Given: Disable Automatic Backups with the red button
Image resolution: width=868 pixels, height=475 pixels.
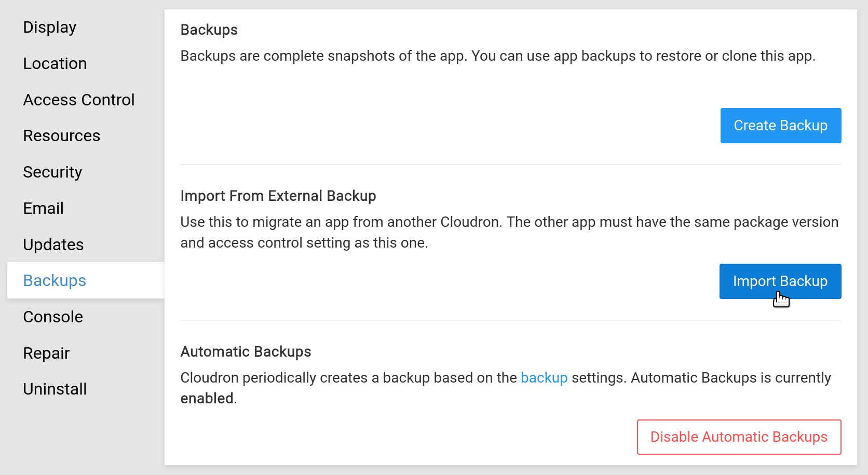Looking at the screenshot, I should coord(739,437).
